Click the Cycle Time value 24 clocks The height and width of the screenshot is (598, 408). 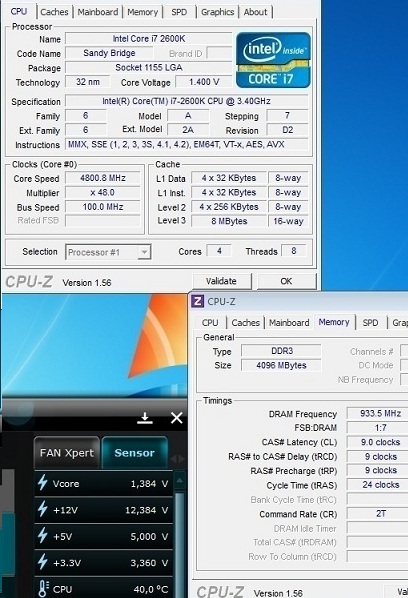[377, 485]
